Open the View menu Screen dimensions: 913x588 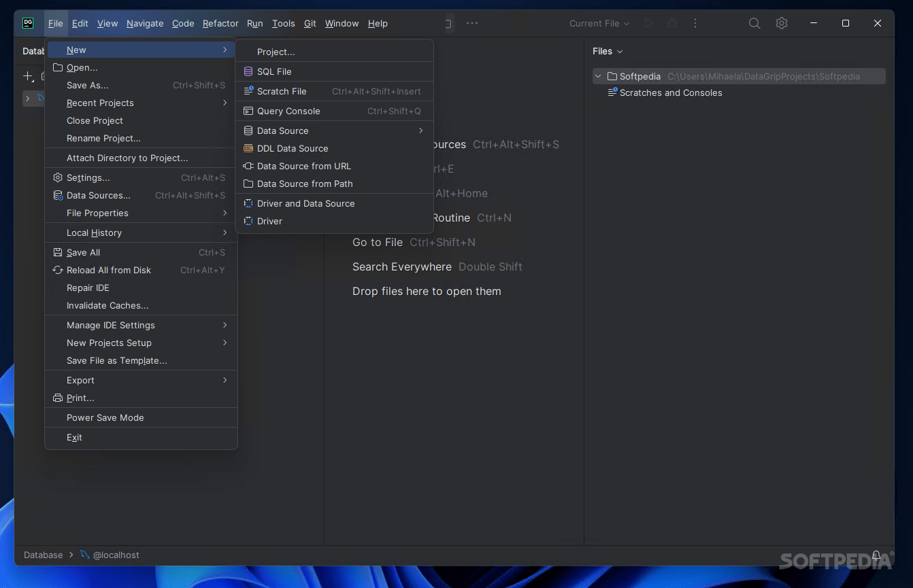(107, 23)
